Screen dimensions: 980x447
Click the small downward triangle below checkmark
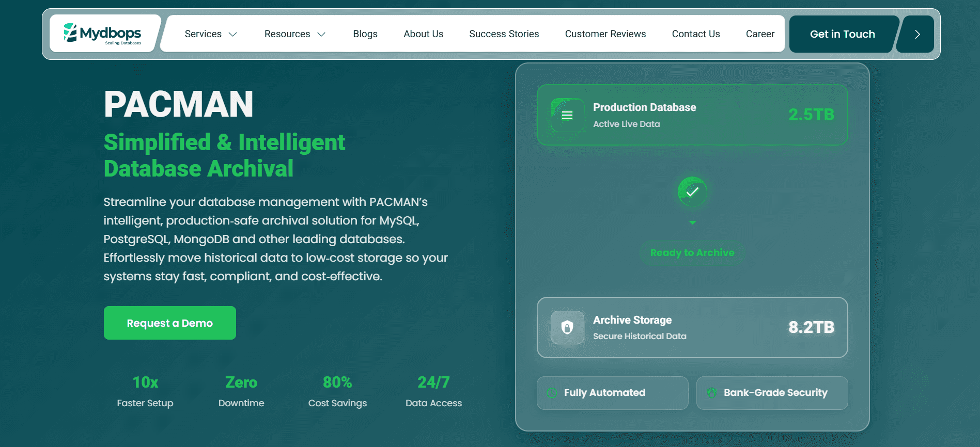click(x=692, y=222)
